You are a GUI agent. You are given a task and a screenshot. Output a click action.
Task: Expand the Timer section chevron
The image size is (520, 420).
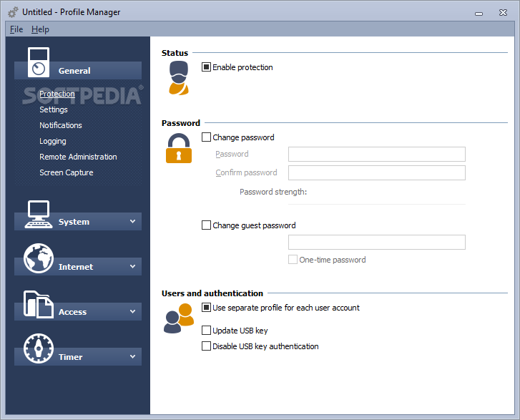click(x=132, y=356)
